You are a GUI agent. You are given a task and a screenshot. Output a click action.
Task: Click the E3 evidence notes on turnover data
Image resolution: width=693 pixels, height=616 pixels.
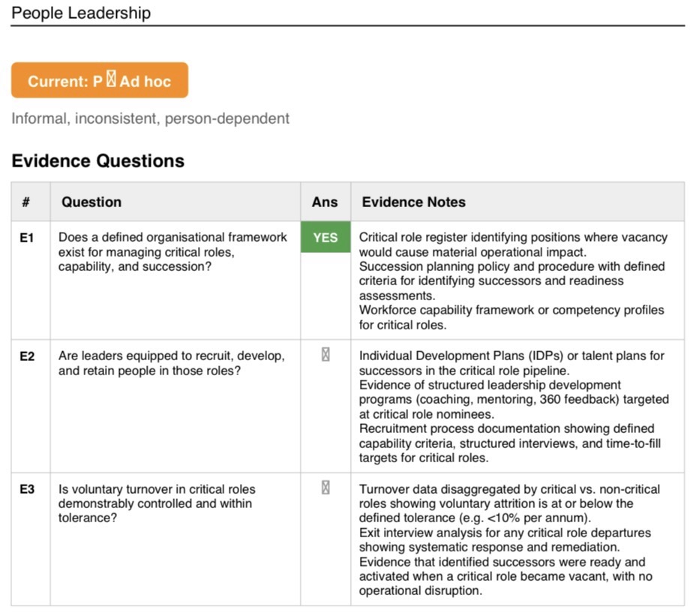point(509,539)
